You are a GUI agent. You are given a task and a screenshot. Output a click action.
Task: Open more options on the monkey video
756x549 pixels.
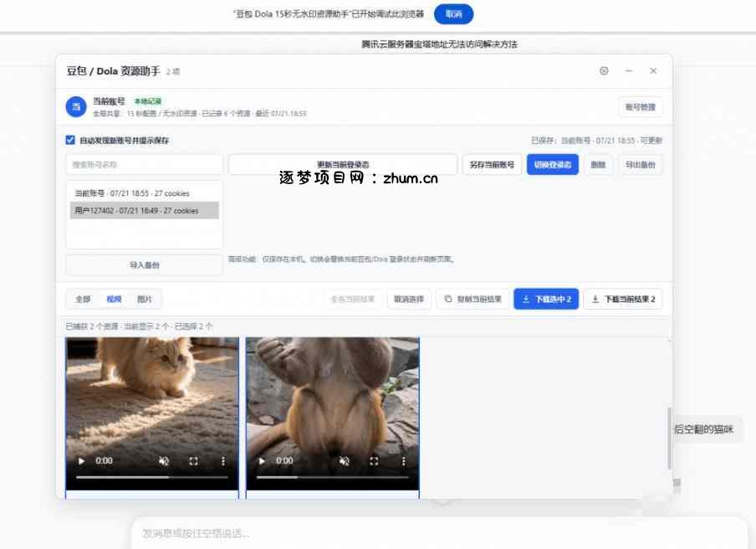pyautogui.click(x=403, y=461)
